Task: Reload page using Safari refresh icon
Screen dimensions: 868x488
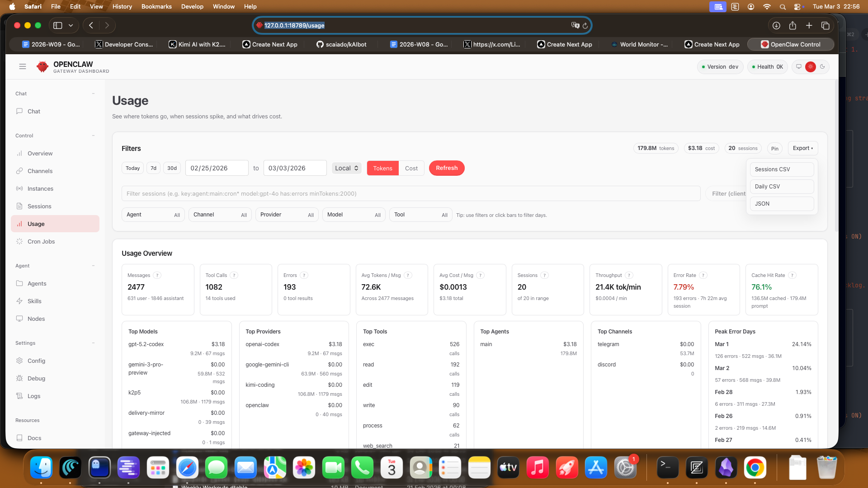Action: point(585,26)
